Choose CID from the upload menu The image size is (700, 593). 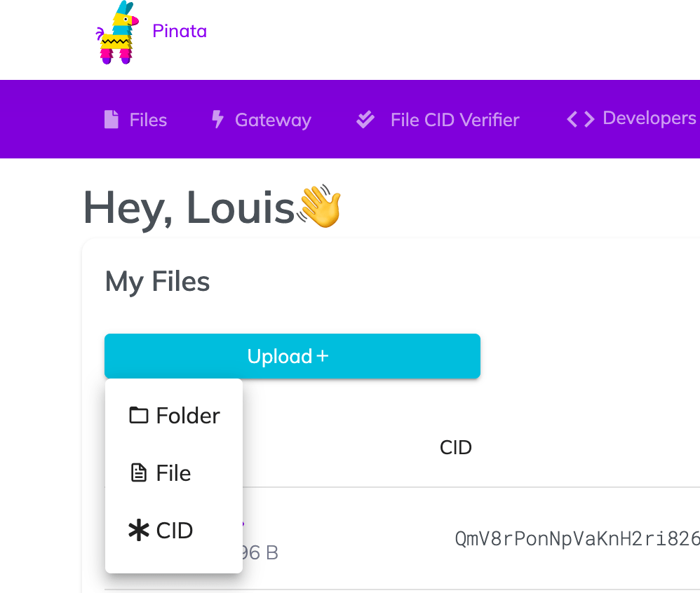point(174,531)
